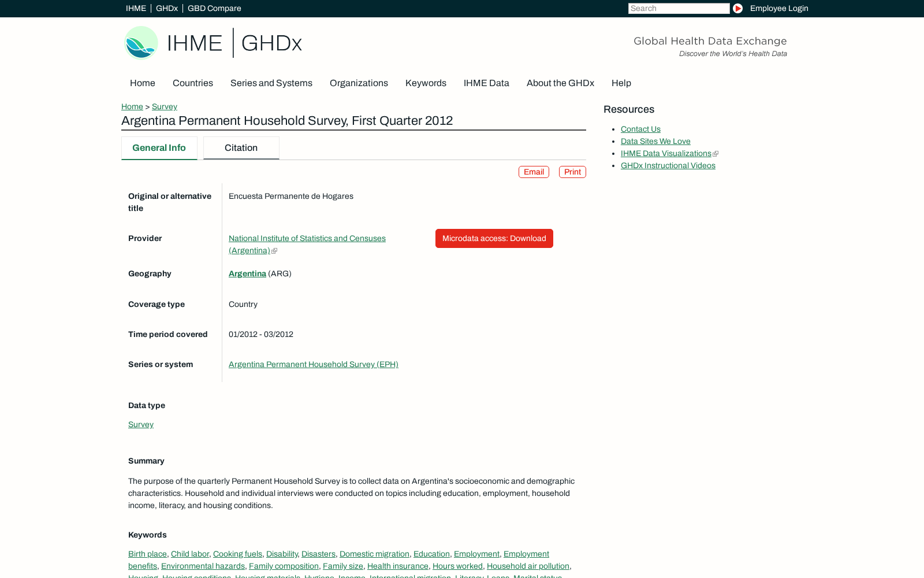924x578 pixels.
Task: Click Microdata access: Download button
Action: pos(494,238)
